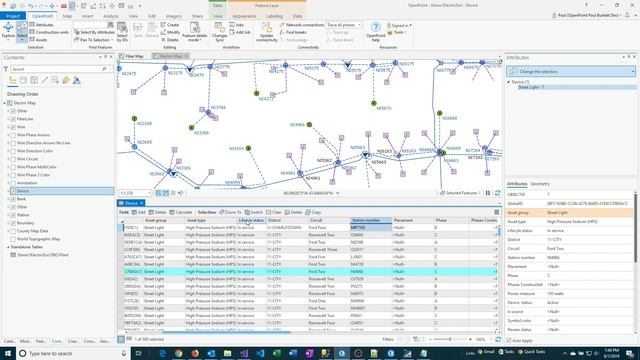Switch Contents to List By Data Source
640x360 pixels.
pos(23,80)
